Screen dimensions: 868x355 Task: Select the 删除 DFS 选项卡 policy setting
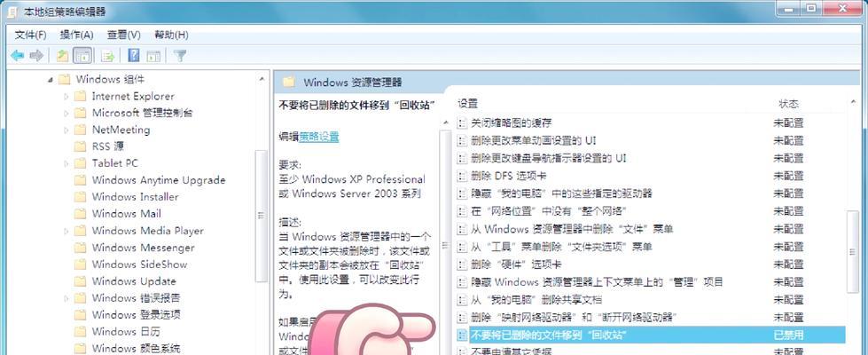(509, 176)
